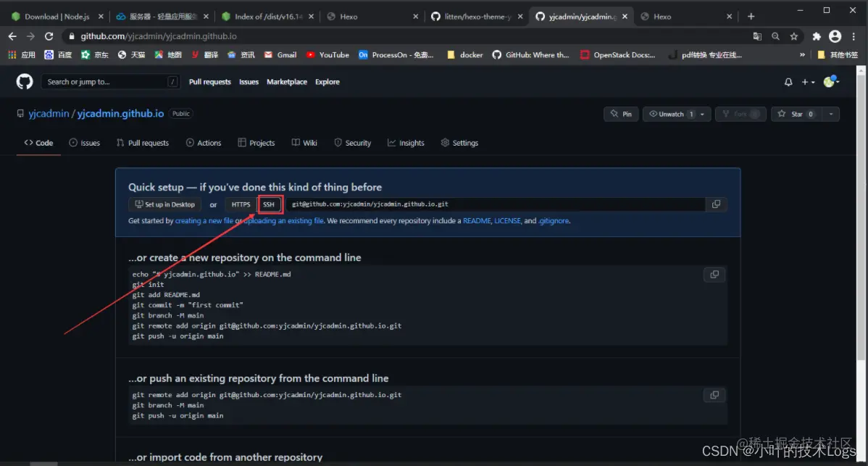Go forward in browser history

[x=30, y=36]
